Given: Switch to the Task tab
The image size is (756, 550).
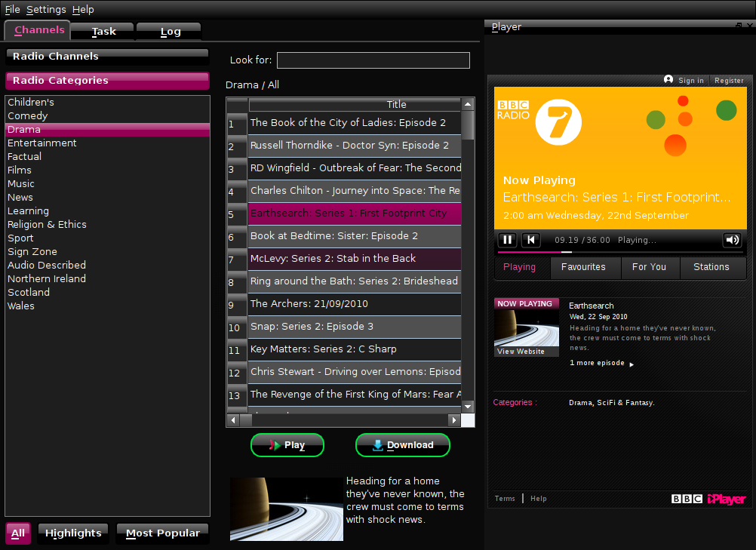Looking at the screenshot, I should [103, 32].
